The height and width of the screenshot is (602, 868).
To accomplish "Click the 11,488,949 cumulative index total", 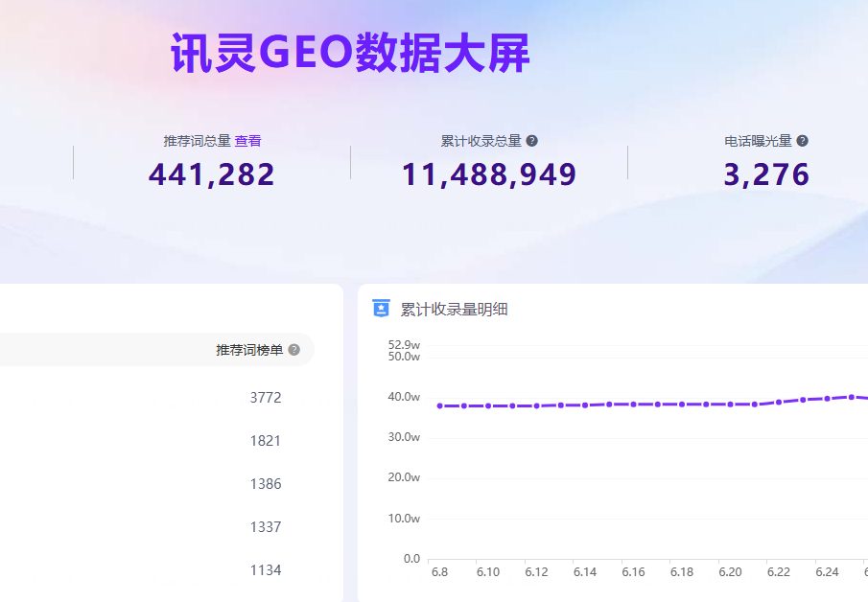I will tap(489, 174).
